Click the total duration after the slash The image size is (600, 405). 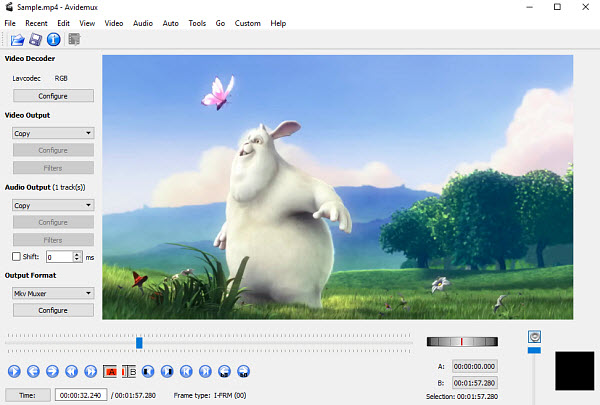[135, 395]
